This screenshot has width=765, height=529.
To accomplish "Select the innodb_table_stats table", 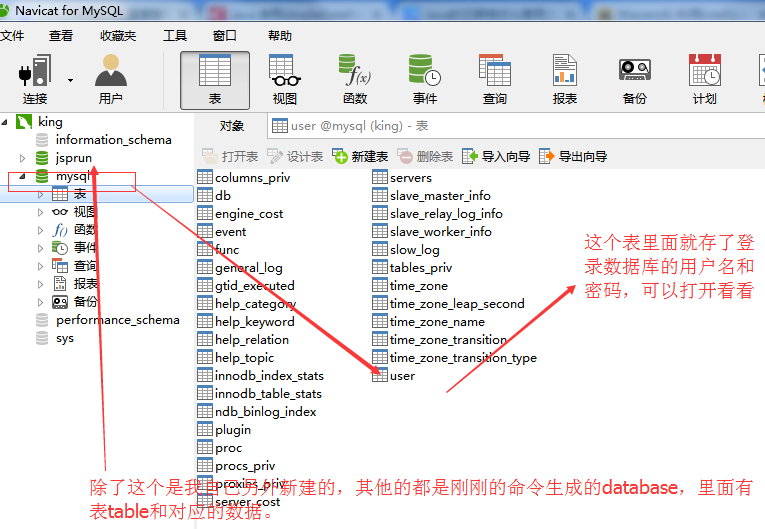I will click(260, 394).
